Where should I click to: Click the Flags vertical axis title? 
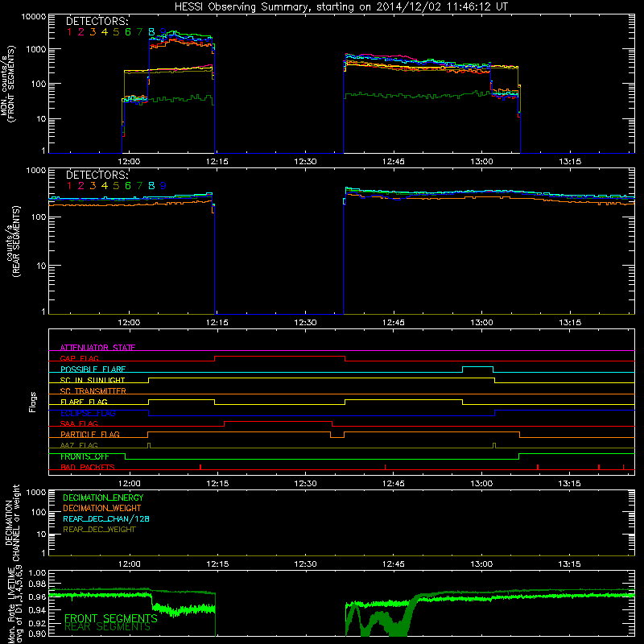[33, 402]
